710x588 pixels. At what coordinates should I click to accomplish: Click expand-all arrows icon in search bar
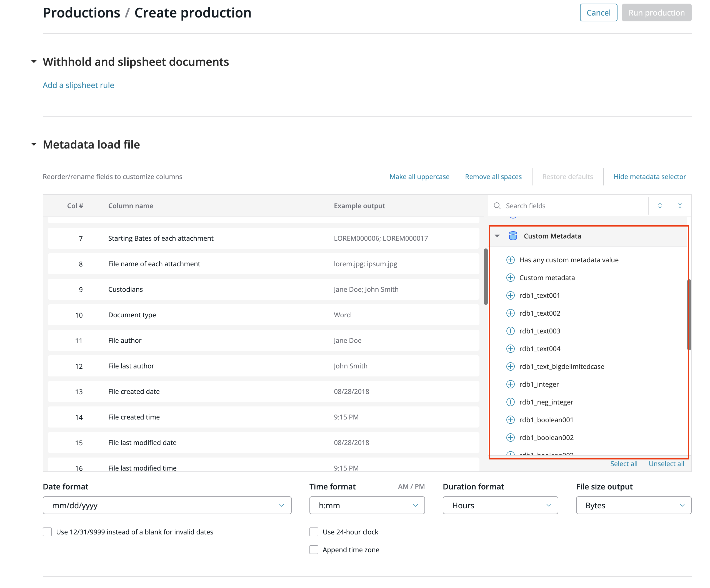point(660,206)
